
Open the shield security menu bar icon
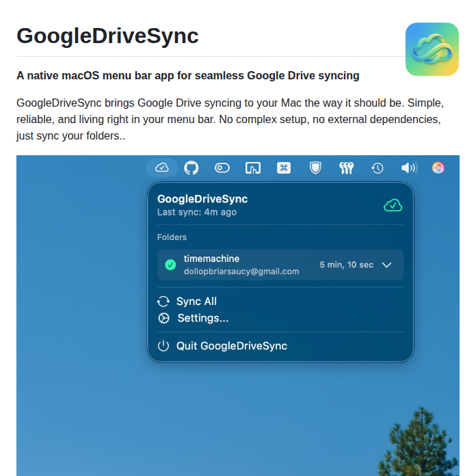(315, 168)
